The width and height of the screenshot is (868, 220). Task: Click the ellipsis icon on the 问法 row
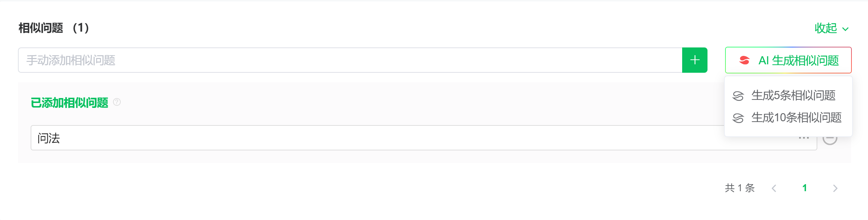click(x=804, y=138)
